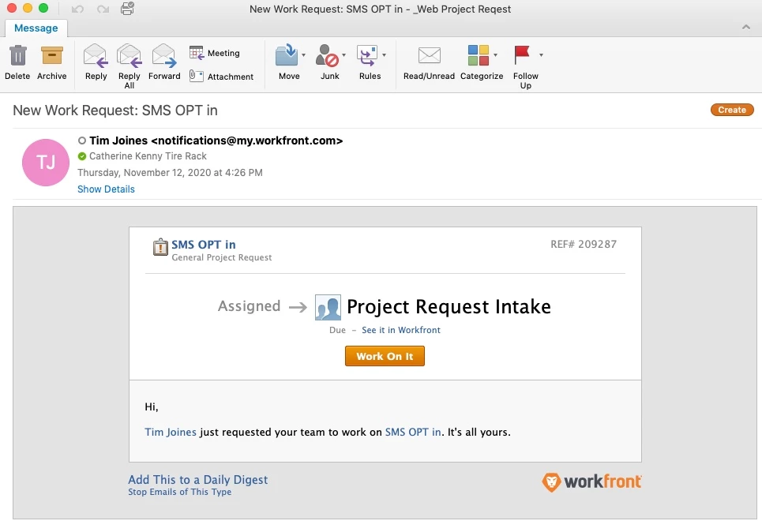Click the orange Create button
Viewport: 762px width, 532px height.
tap(732, 110)
